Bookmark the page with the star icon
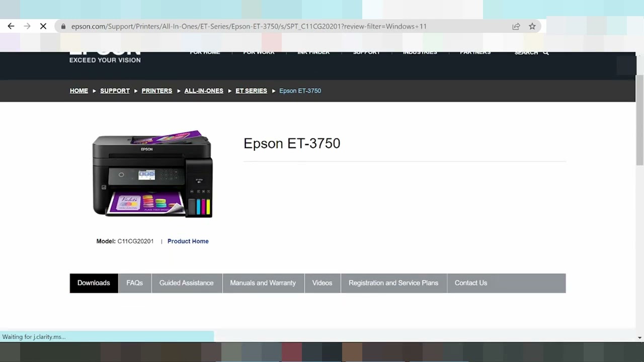Viewport: 644px width, 362px height. pos(532,26)
